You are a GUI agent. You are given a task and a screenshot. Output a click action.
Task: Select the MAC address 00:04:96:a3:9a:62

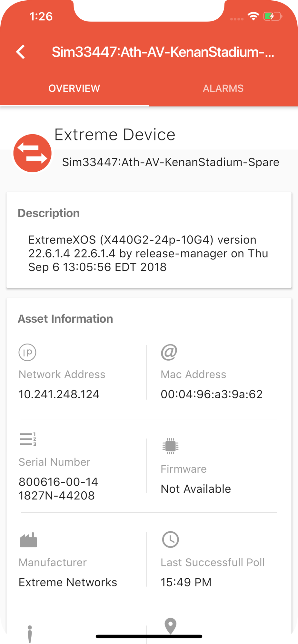(x=212, y=394)
